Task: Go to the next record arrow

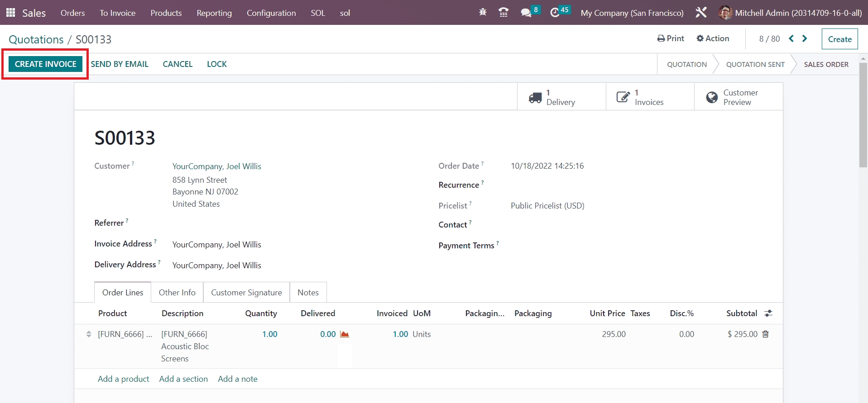Action: point(805,38)
